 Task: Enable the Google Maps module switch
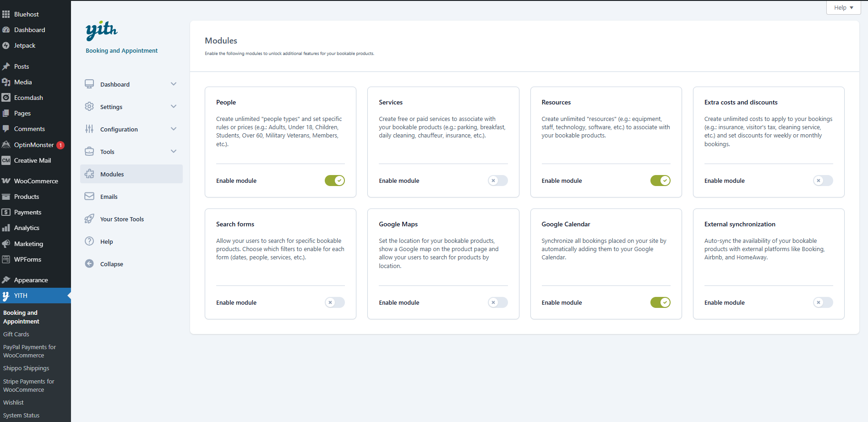[497, 302]
